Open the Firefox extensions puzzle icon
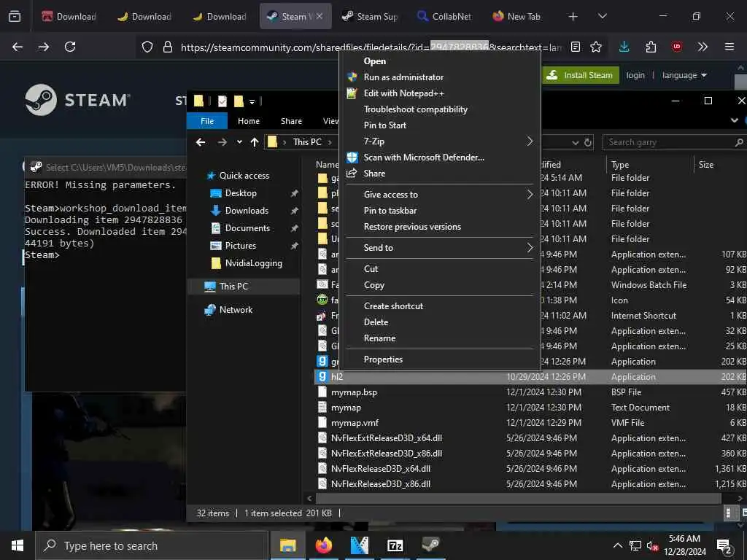Viewport: 747px width, 560px height. 651,47
